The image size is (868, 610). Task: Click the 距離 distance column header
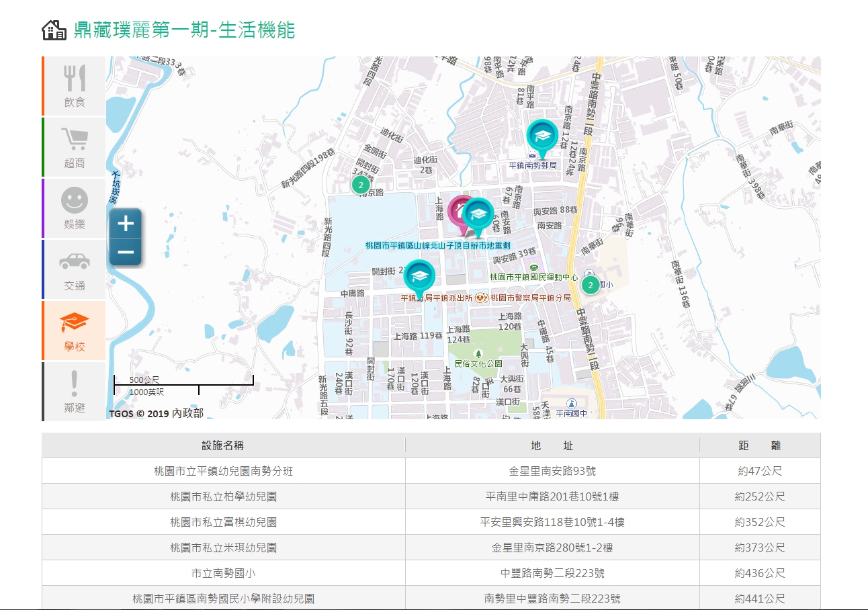pos(760,445)
